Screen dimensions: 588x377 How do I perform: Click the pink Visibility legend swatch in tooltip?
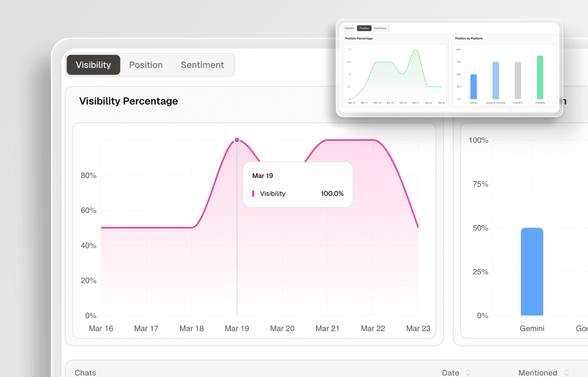tap(254, 193)
